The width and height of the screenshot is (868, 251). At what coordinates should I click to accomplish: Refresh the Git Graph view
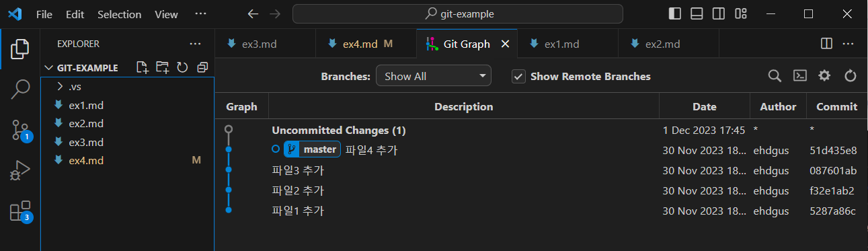click(850, 76)
